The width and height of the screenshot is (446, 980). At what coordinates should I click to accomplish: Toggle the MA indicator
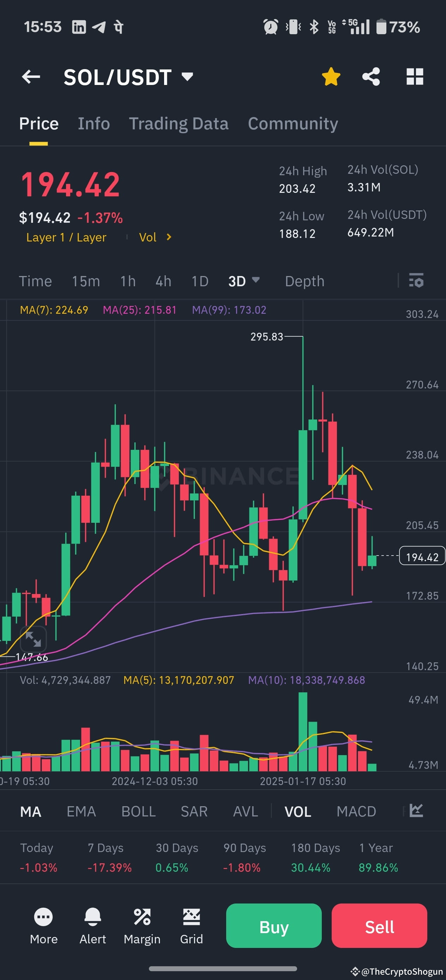click(30, 811)
